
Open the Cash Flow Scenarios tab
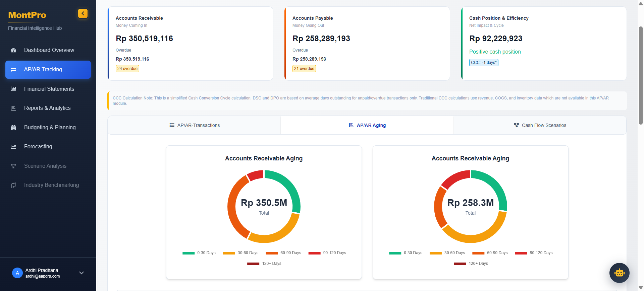[x=540, y=125]
